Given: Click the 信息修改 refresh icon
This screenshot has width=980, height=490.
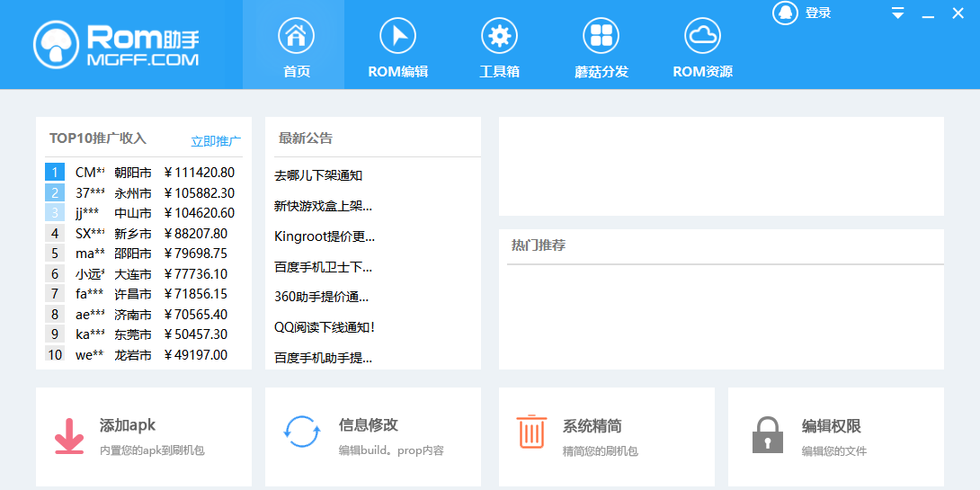Looking at the screenshot, I should 301,432.
